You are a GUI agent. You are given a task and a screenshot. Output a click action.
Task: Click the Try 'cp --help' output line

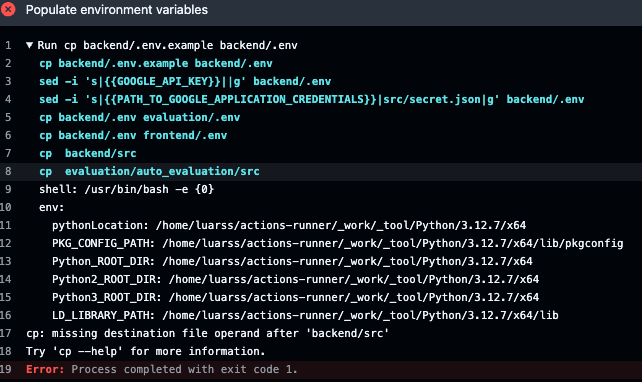coord(146,351)
